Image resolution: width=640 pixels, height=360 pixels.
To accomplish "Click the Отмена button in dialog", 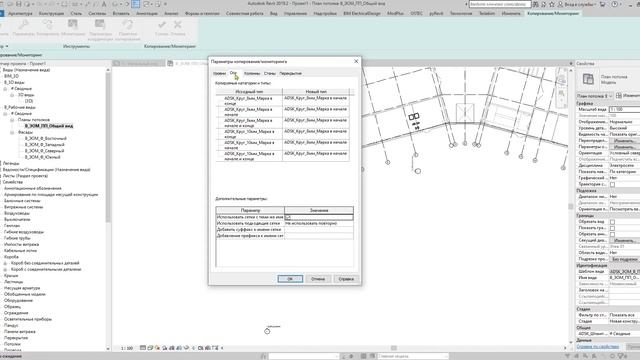I will [x=318, y=279].
